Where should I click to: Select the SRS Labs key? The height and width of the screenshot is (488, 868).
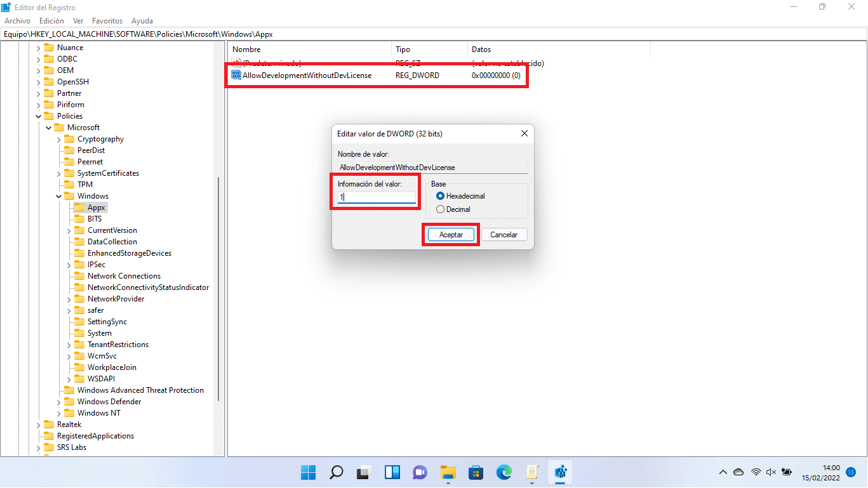pyautogui.click(x=72, y=447)
